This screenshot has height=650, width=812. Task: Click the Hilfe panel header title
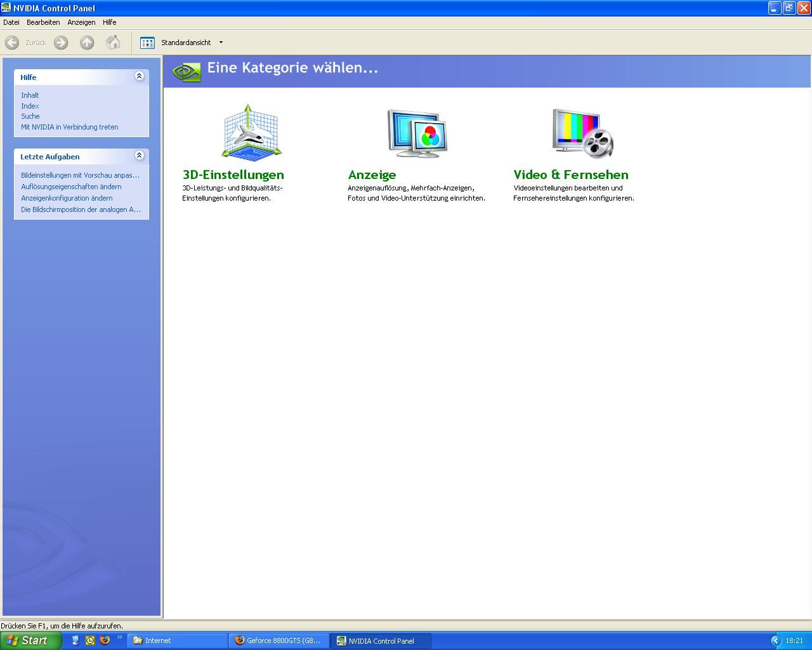29,77
